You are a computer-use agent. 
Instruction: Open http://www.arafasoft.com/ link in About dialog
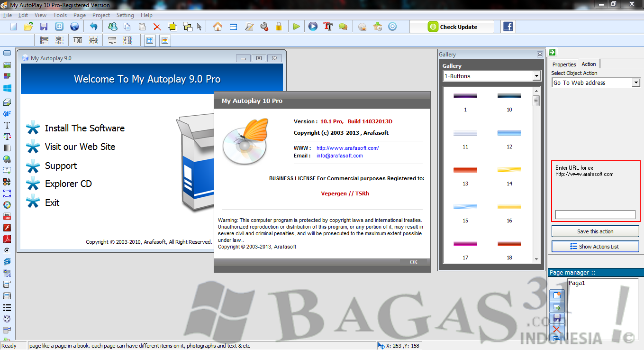click(347, 148)
